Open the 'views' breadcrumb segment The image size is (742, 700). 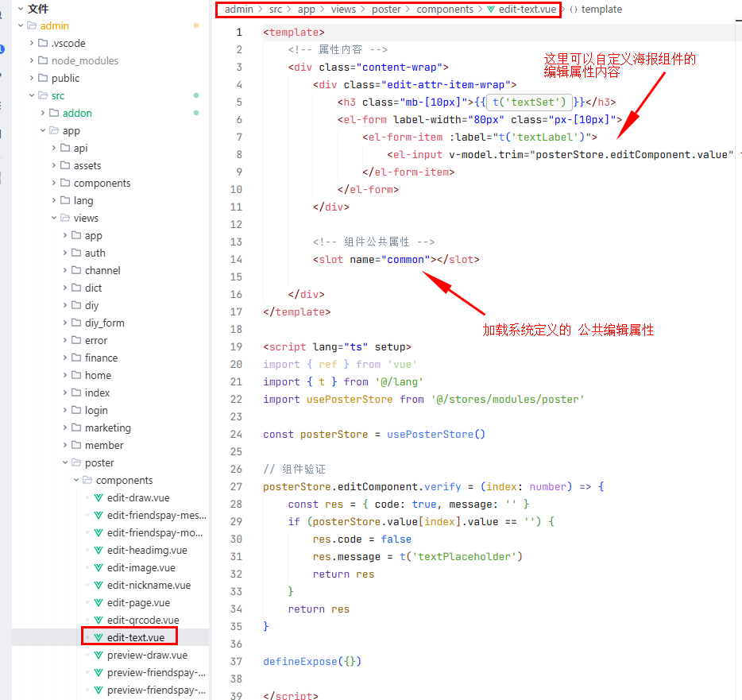click(343, 10)
